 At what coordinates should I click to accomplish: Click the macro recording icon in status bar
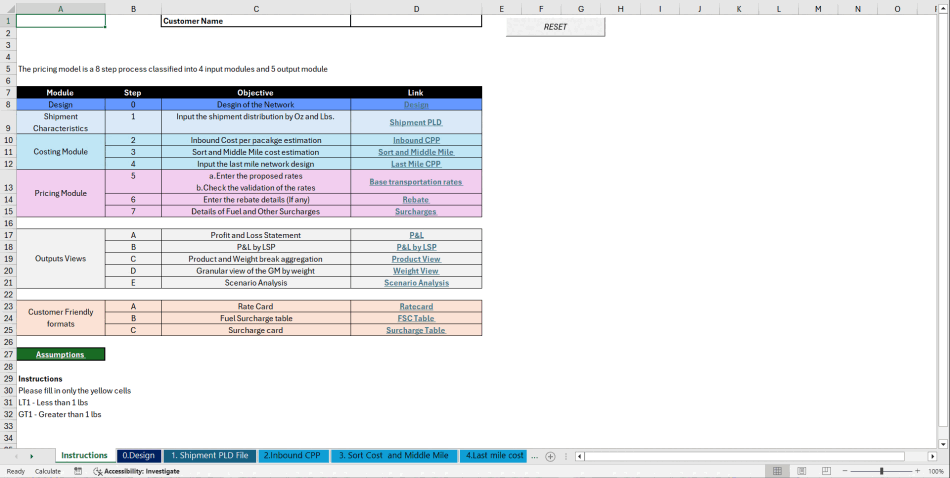[78, 471]
